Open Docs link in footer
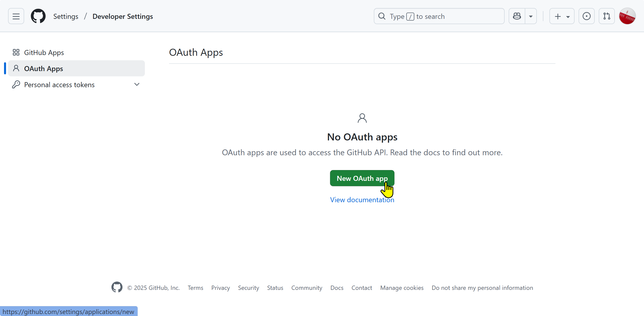 coord(337,288)
